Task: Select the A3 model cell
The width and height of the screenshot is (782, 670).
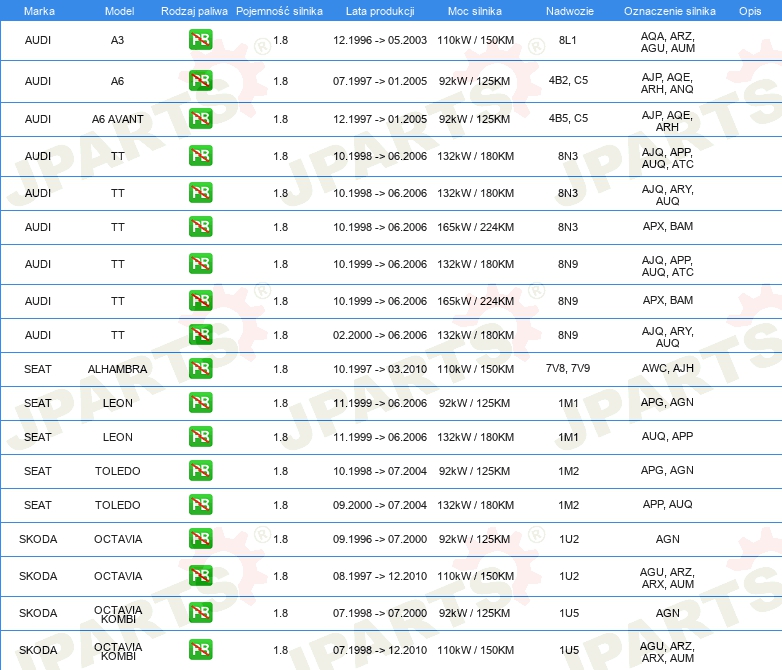Action: [117, 40]
